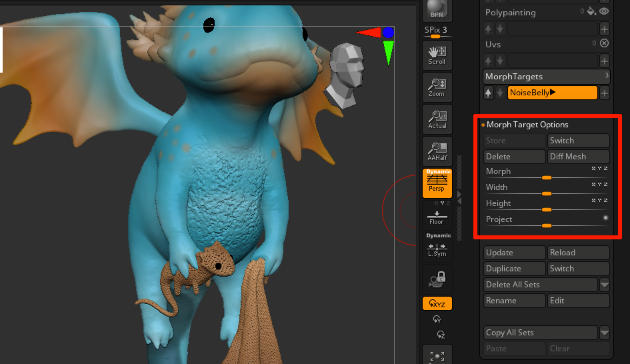Click the Frame icon at shelf bottom

pos(437,355)
